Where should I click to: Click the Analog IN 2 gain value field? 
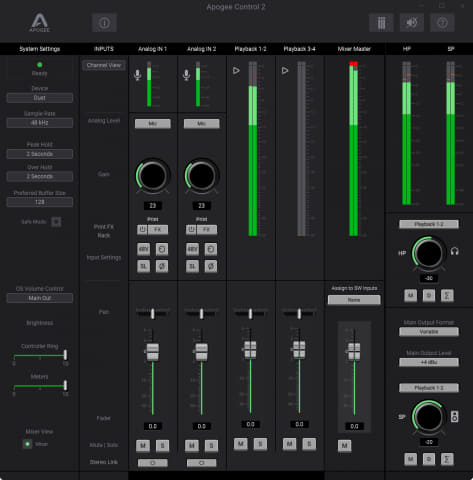[202, 206]
